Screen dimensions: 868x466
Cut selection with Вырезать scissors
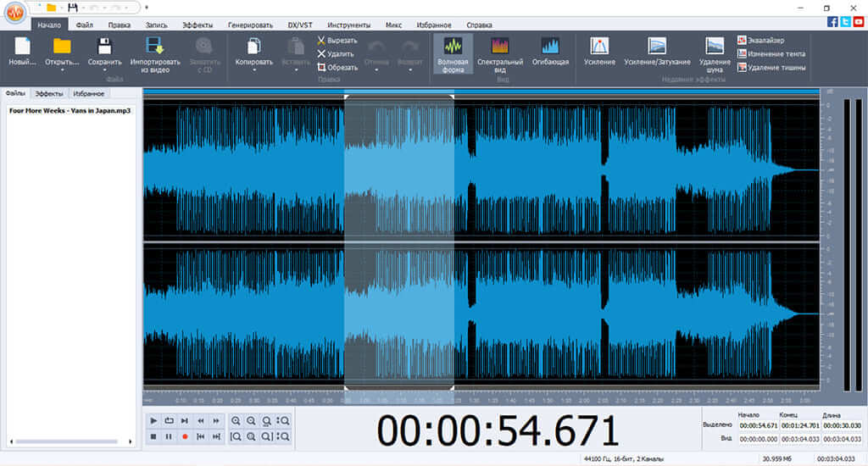pos(337,41)
